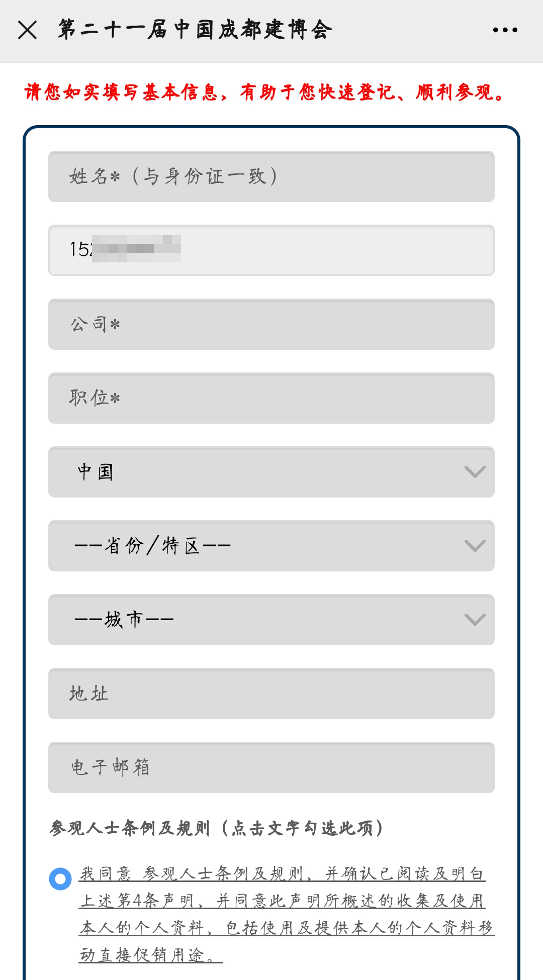Click the 地址 address field

point(271,694)
